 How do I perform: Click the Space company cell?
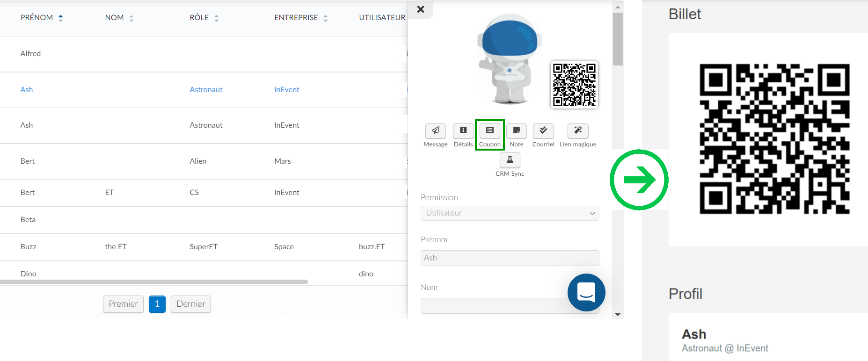point(284,246)
